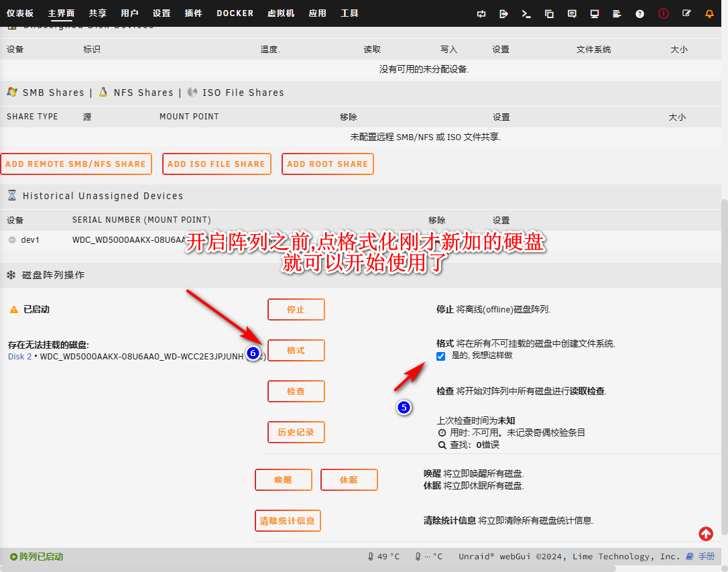Click the dev1 minus circle icon
The width and height of the screenshot is (728, 572).
(x=12, y=240)
